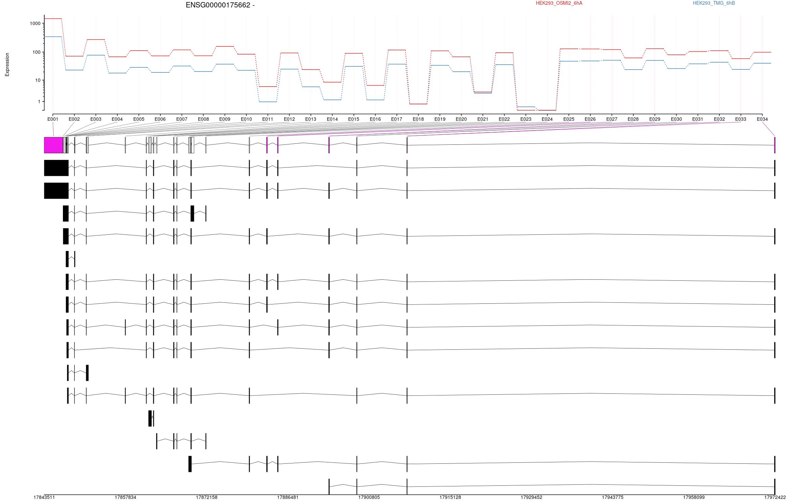Click exon label E027

[612, 119]
